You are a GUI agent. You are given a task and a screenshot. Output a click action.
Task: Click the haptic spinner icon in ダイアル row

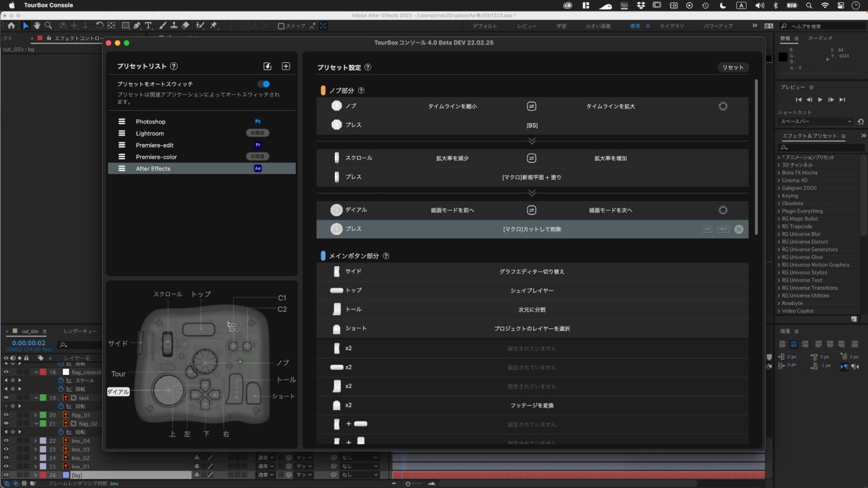click(x=723, y=210)
